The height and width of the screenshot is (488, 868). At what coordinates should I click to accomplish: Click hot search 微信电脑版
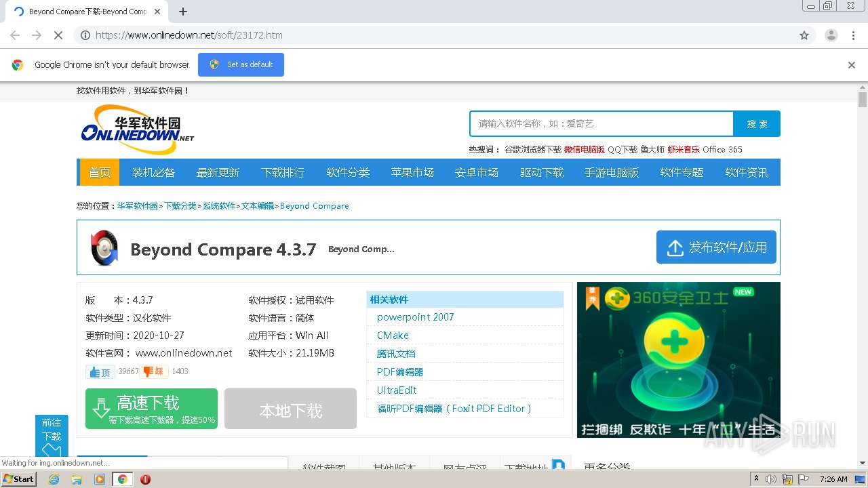click(x=585, y=150)
